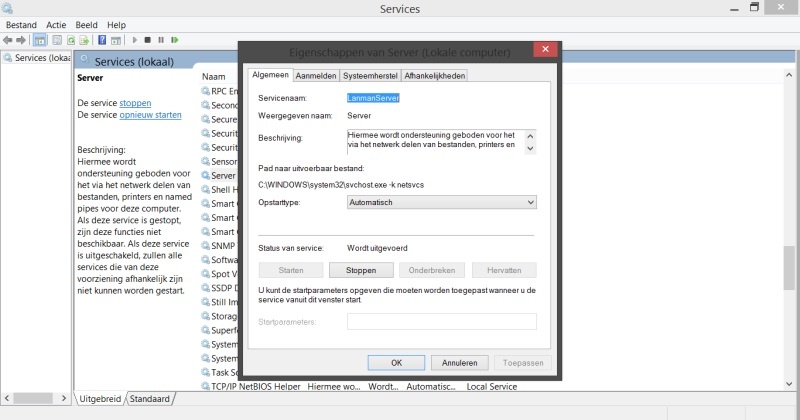Toggle the action pane toolbar icon
The image size is (800, 420).
116,40
